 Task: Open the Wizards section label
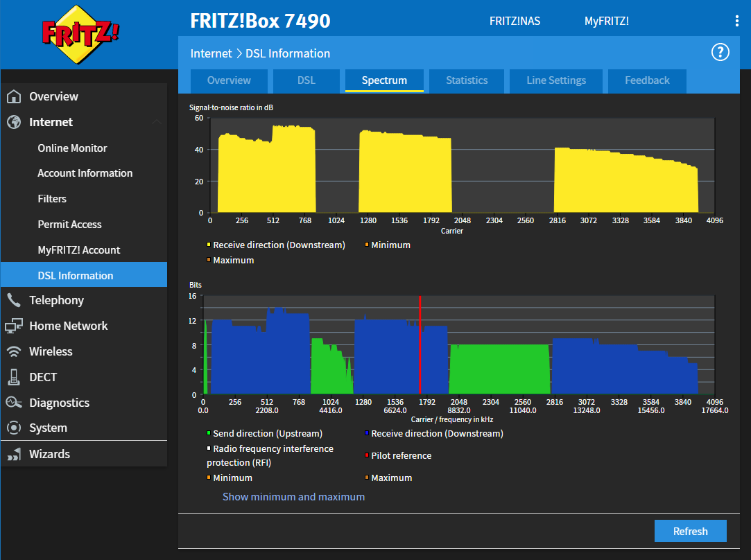(49, 454)
